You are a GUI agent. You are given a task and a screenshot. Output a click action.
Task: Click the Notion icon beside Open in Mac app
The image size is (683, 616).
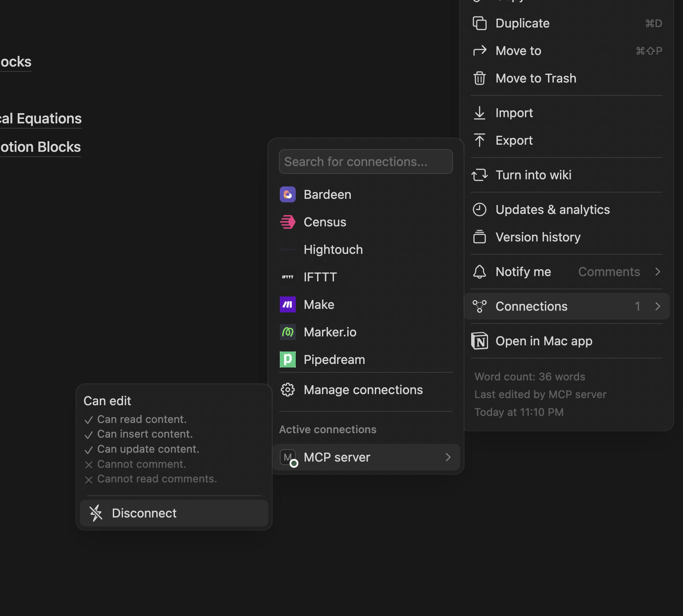point(480,341)
